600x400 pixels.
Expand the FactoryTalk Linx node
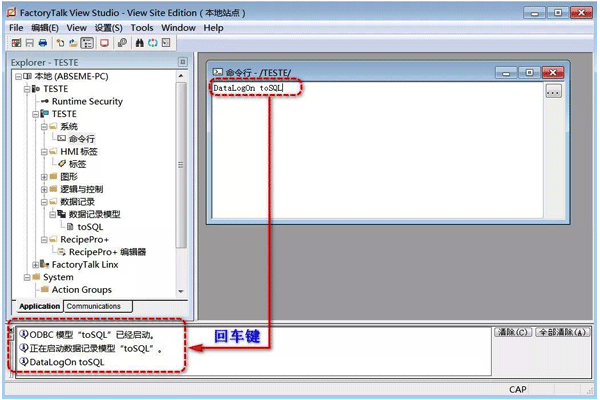tap(33, 265)
